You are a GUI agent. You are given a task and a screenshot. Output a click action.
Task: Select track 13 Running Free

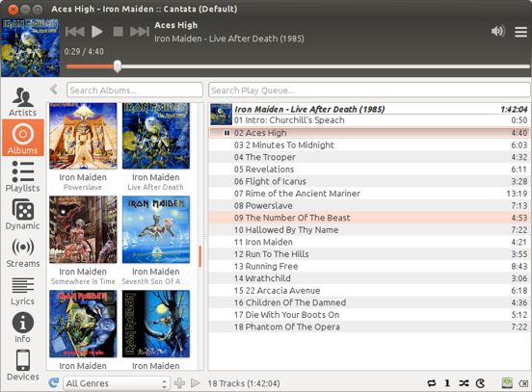pos(369,266)
